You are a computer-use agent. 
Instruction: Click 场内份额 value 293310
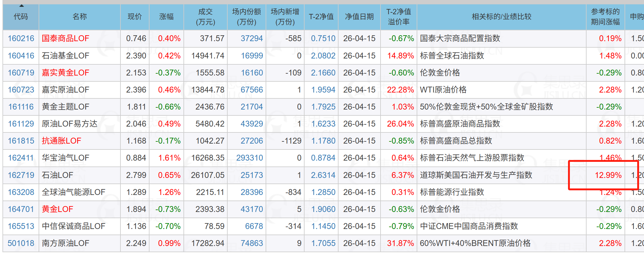pos(250,158)
